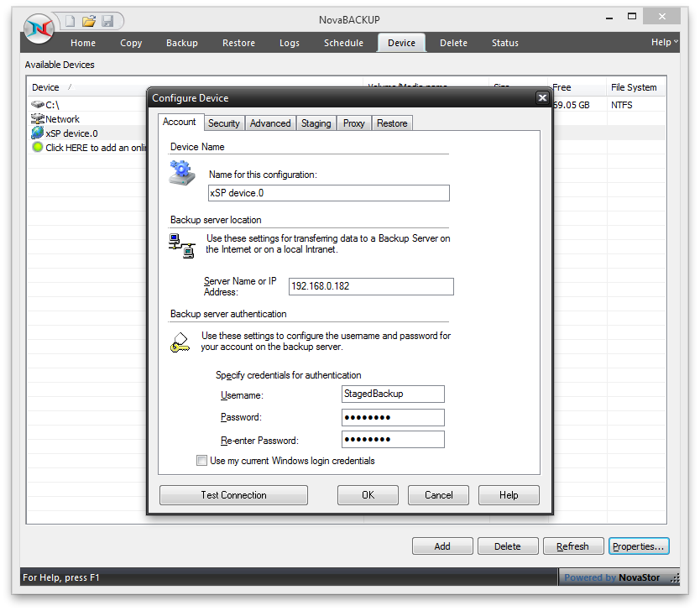Switch to the Delete tab in menu bar
Viewport: 700px width, 611px height.
(453, 43)
